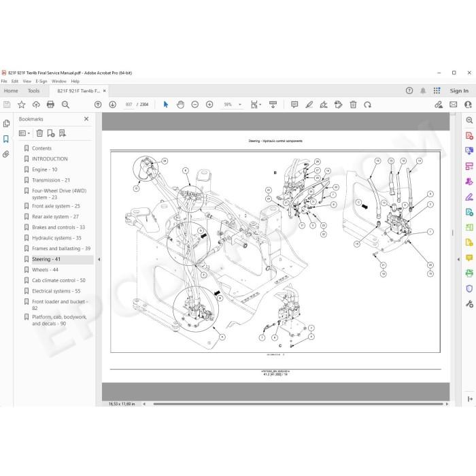Show page thumbnails panel
Screen dimensions: 476x476
[x=6, y=124]
